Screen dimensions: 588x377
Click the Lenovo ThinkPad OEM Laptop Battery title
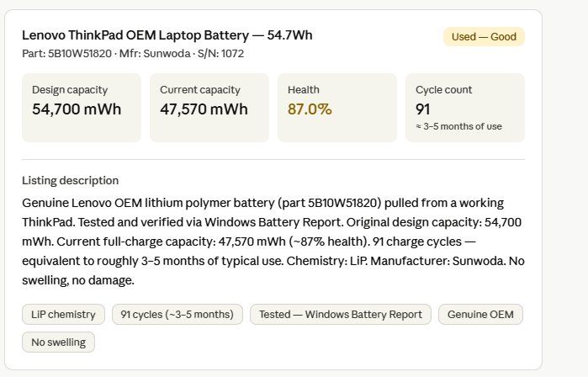[x=167, y=35]
